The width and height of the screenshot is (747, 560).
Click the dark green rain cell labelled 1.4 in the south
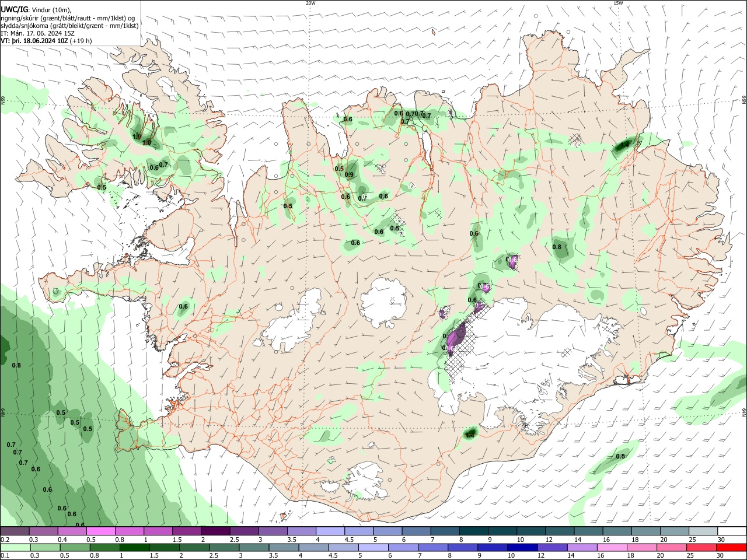[470, 433]
